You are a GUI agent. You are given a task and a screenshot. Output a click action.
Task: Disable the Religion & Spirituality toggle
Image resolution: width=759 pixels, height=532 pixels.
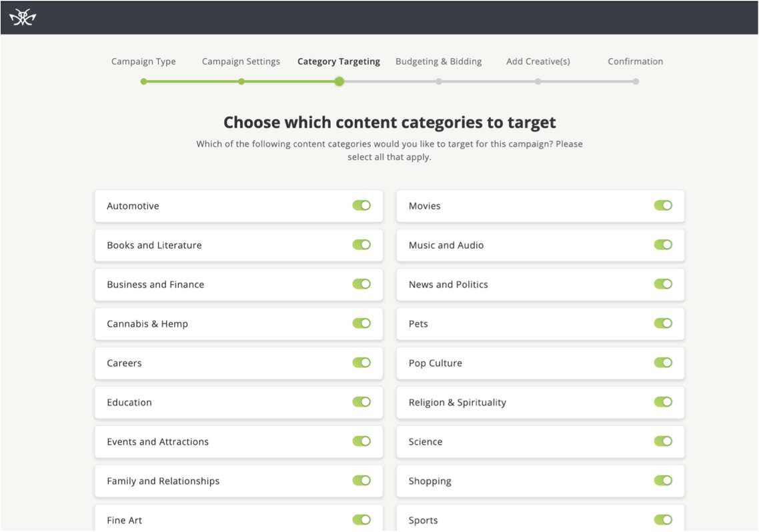663,402
